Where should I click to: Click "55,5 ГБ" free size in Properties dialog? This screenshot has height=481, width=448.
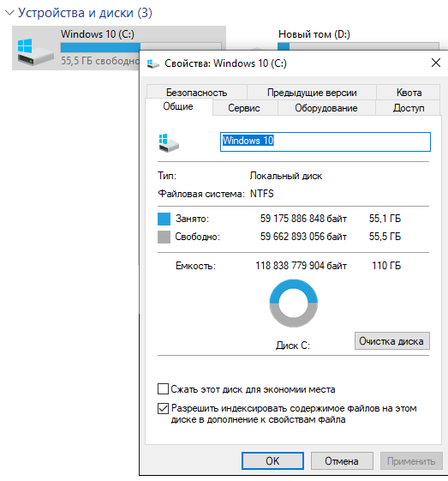385,237
